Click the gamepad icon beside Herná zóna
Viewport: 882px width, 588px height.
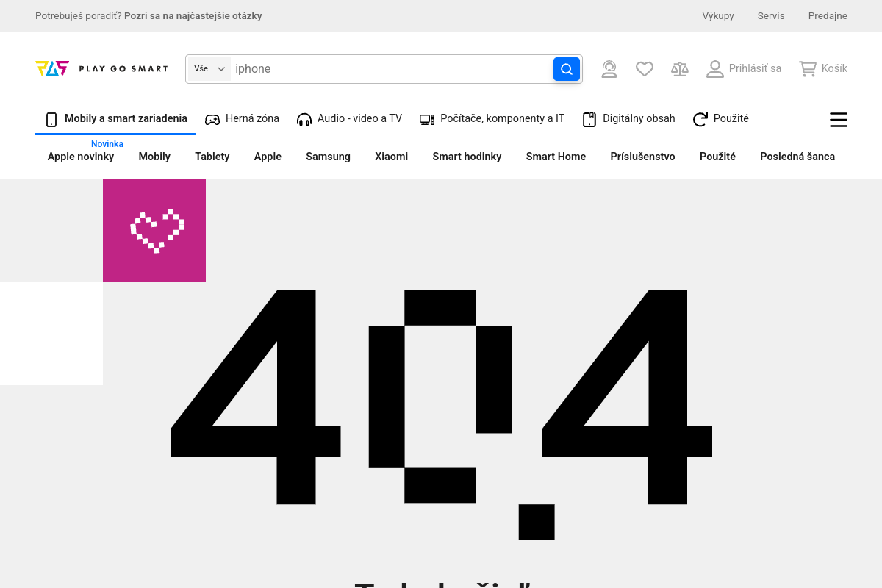point(212,120)
